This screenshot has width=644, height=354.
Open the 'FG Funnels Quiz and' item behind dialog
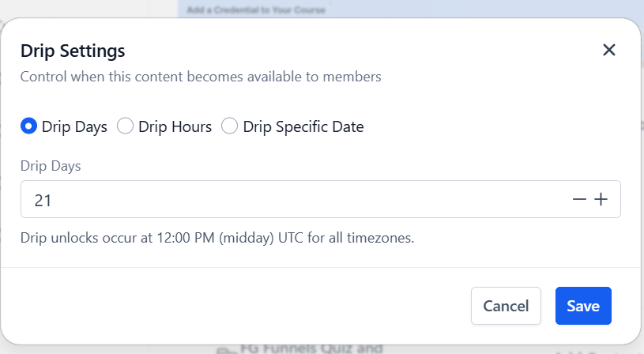(x=311, y=348)
